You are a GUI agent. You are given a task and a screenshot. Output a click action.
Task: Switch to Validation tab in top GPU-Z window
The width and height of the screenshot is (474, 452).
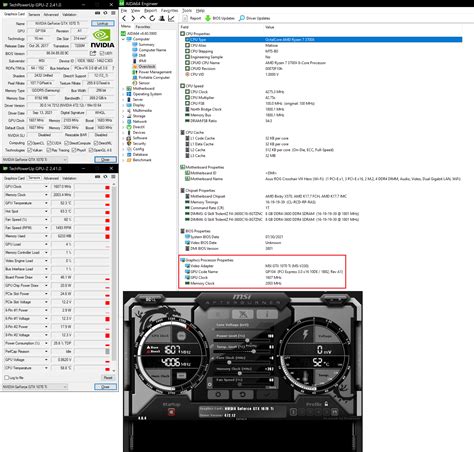pyautogui.click(x=69, y=15)
